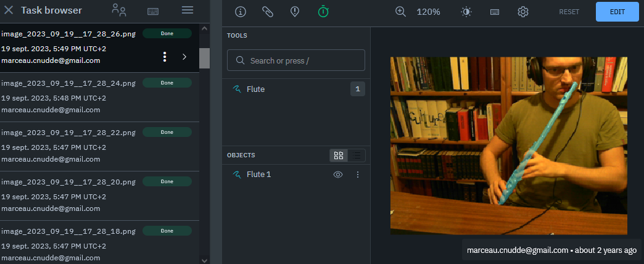Open the info icon in the toolbar

coord(241,12)
